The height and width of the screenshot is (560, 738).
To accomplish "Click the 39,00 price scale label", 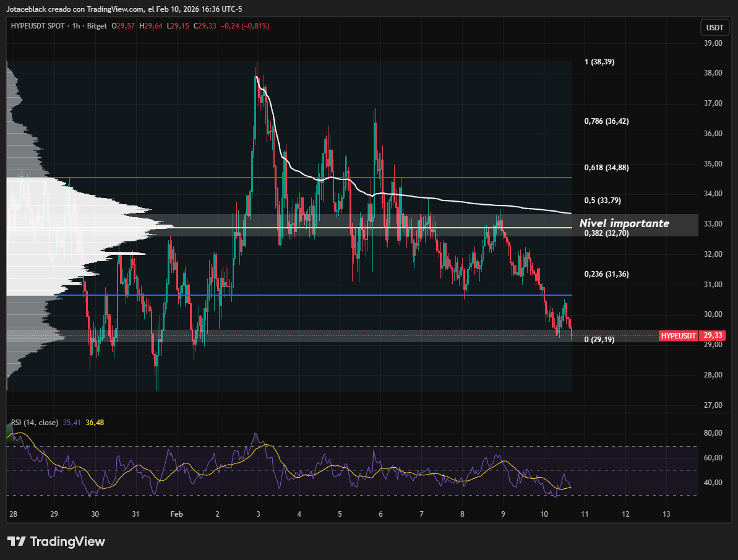I will 713,43.
